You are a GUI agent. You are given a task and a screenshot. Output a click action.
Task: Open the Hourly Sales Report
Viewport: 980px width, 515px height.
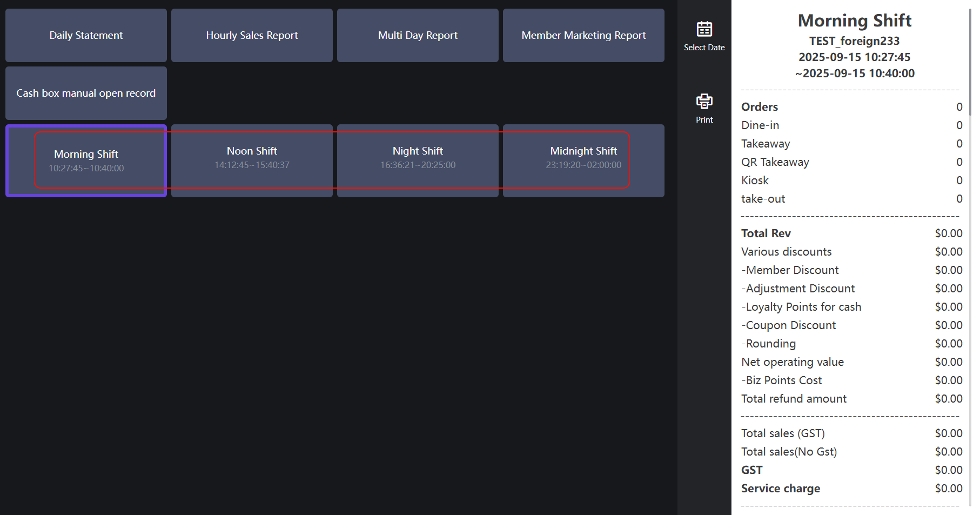point(252,36)
